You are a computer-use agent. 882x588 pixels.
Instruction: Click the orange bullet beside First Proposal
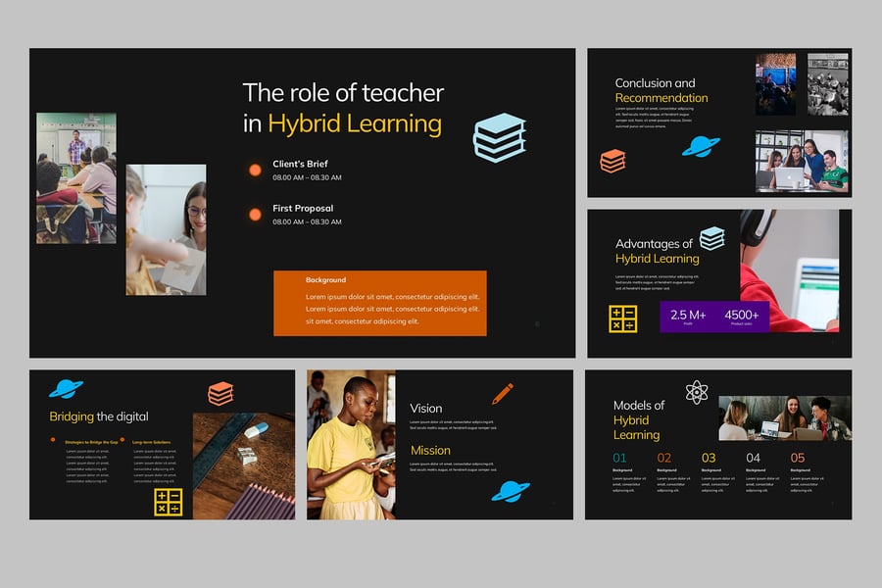(x=255, y=214)
